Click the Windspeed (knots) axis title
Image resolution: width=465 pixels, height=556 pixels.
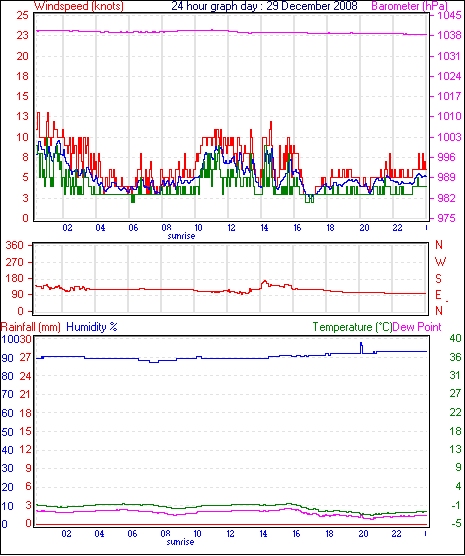coord(79,6)
